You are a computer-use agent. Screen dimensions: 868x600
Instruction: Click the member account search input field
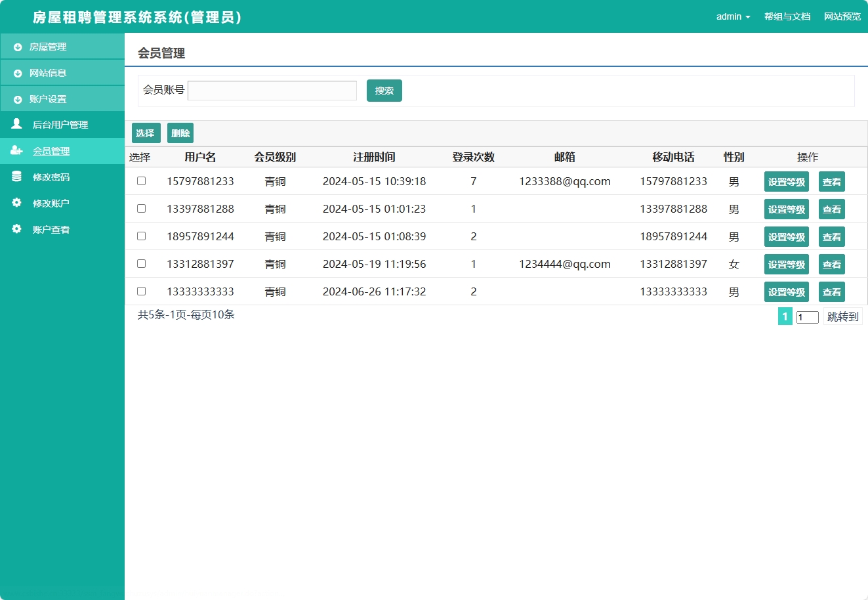point(272,90)
